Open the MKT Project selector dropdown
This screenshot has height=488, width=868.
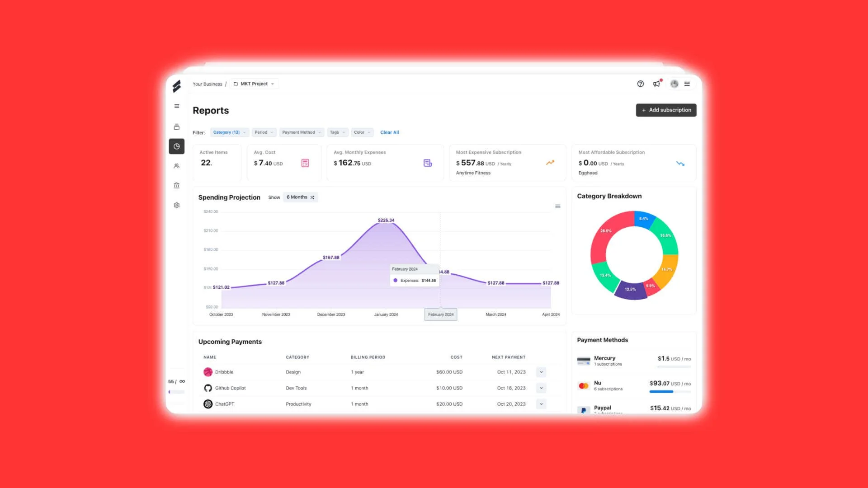pos(254,84)
